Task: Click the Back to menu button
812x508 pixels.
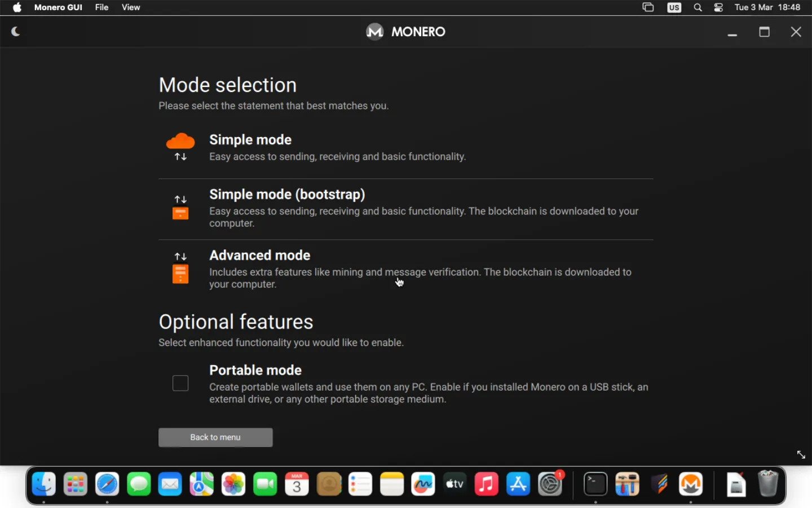Action: pos(215,437)
